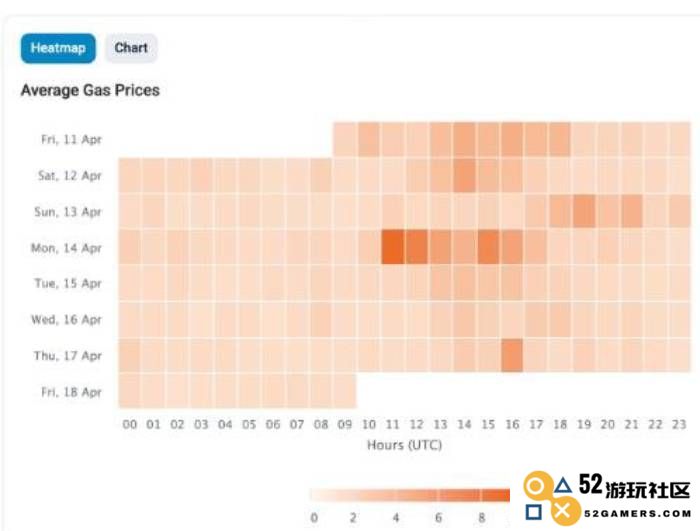This screenshot has height=531, width=700.
Task: Select Sun 13 Apr hour 19 cell
Action: pyautogui.click(x=584, y=211)
